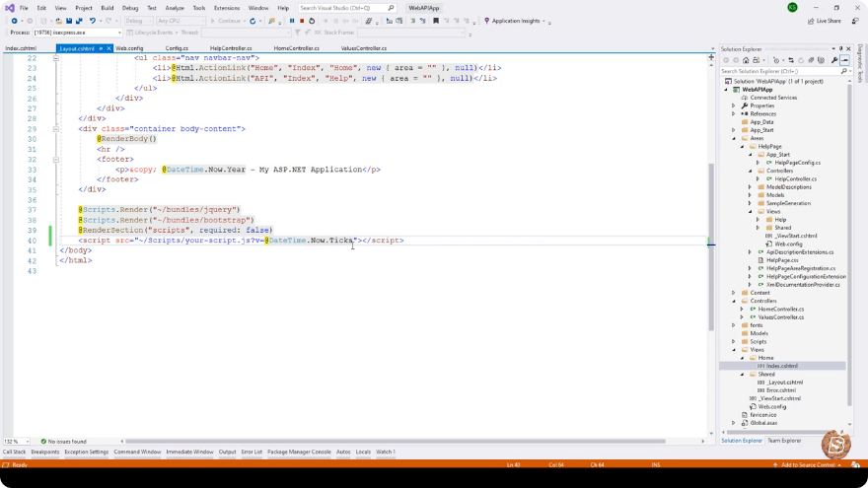Image resolution: width=868 pixels, height=488 pixels.
Task: Switch to the ValuesController.cs tab
Action: click(x=364, y=48)
